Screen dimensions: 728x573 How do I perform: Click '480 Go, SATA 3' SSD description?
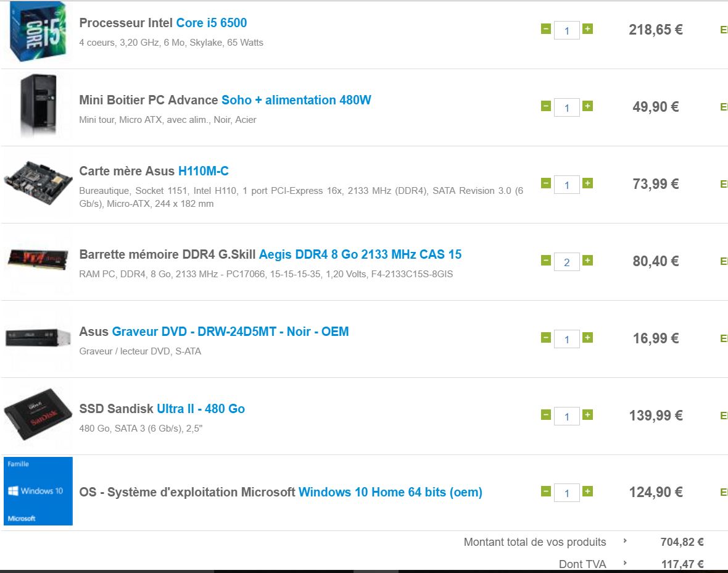141,428
